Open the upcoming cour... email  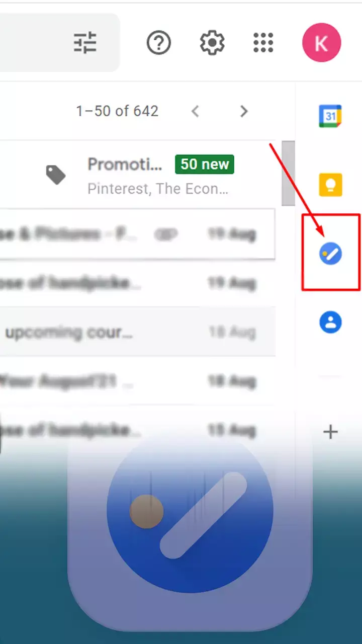(138, 332)
